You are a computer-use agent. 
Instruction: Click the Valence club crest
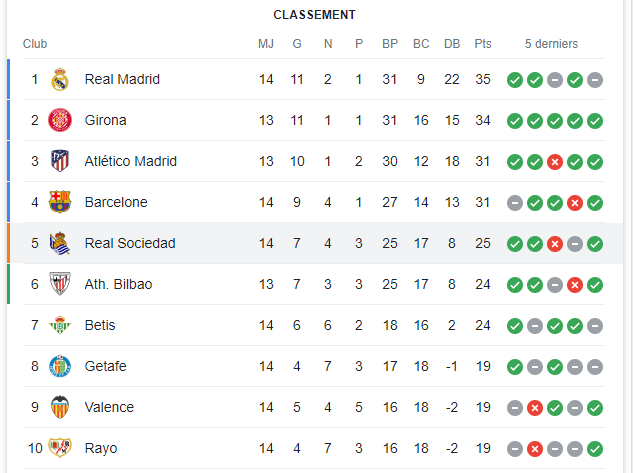click(x=60, y=407)
